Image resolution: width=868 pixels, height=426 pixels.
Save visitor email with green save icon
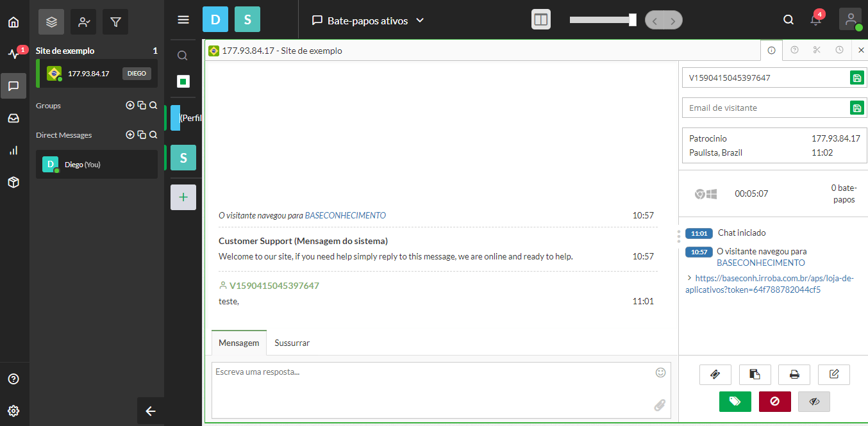click(856, 108)
